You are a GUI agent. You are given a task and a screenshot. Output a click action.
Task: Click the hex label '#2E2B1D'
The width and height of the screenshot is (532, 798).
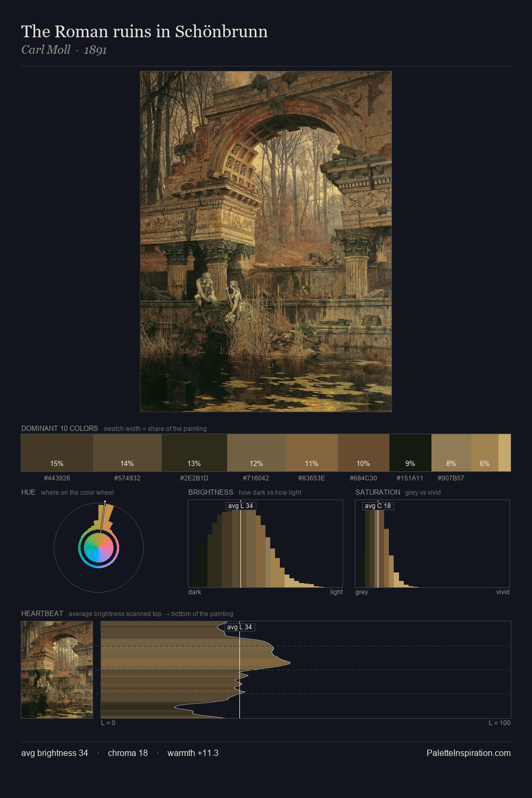pos(194,478)
